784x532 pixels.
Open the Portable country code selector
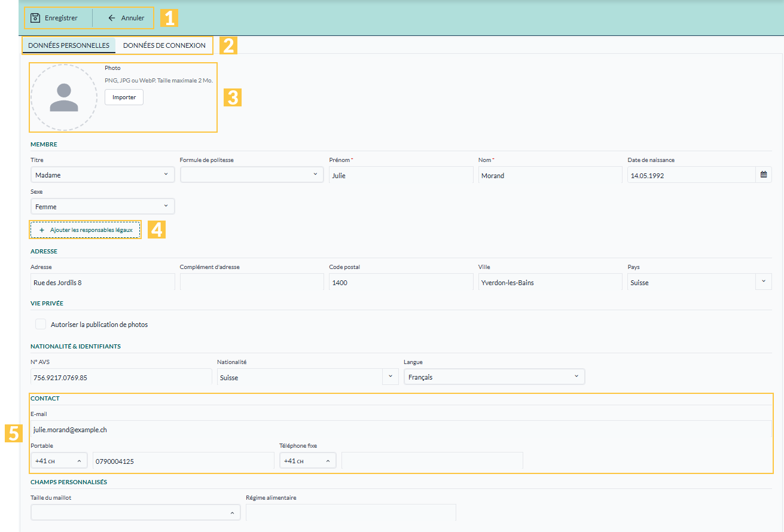tap(59, 461)
